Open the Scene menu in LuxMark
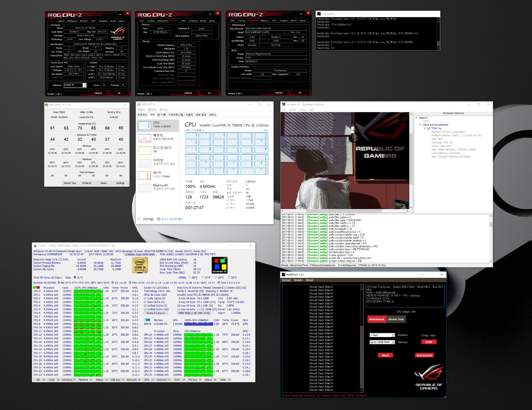 pos(302,110)
